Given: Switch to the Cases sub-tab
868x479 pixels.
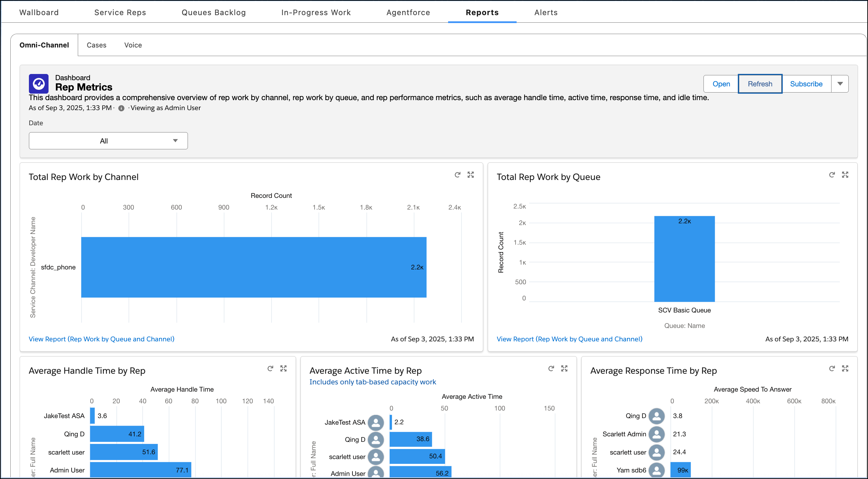Looking at the screenshot, I should [96, 45].
